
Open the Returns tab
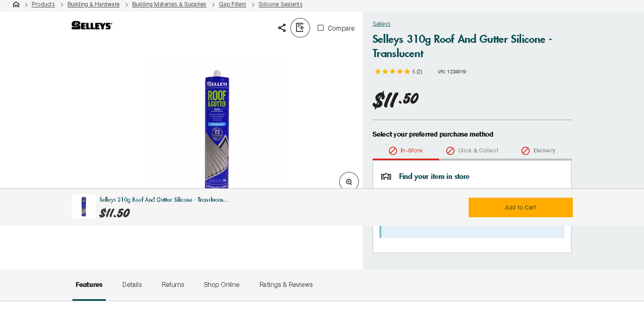(x=173, y=285)
